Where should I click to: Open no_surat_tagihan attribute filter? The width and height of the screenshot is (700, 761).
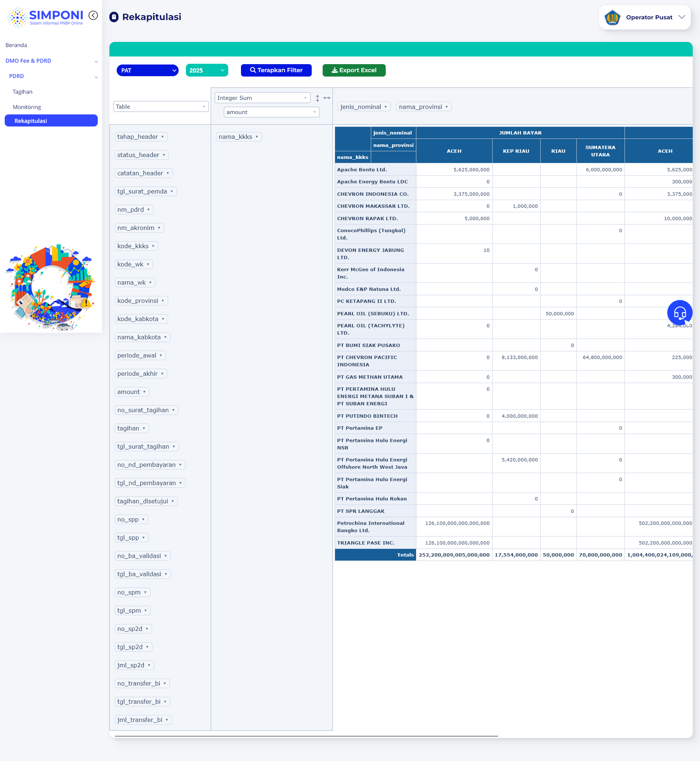pos(174,410)
